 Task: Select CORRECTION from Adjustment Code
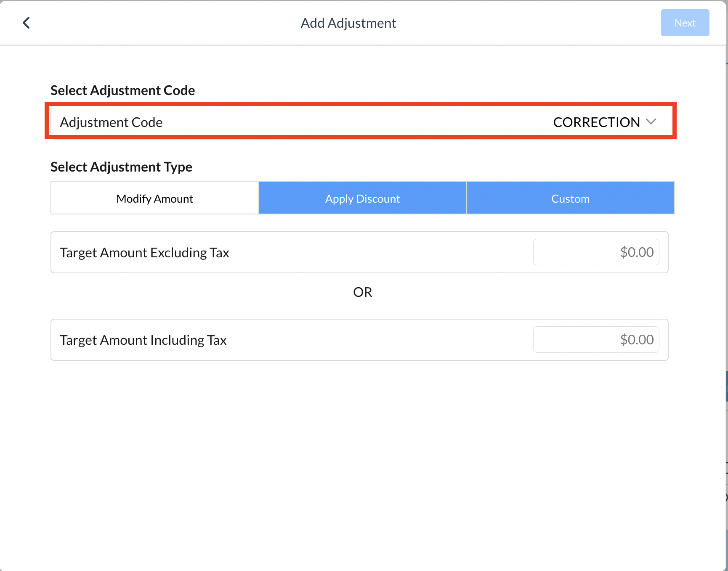point(598,122)
